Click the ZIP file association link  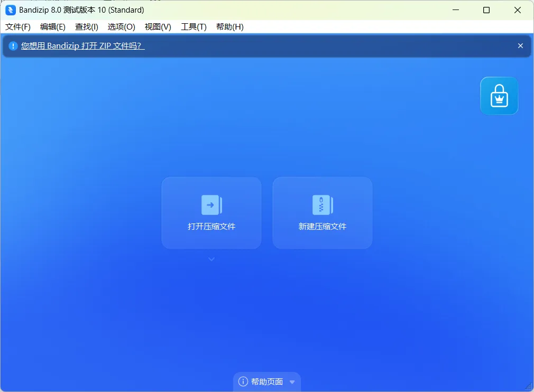tap(83, 45)
